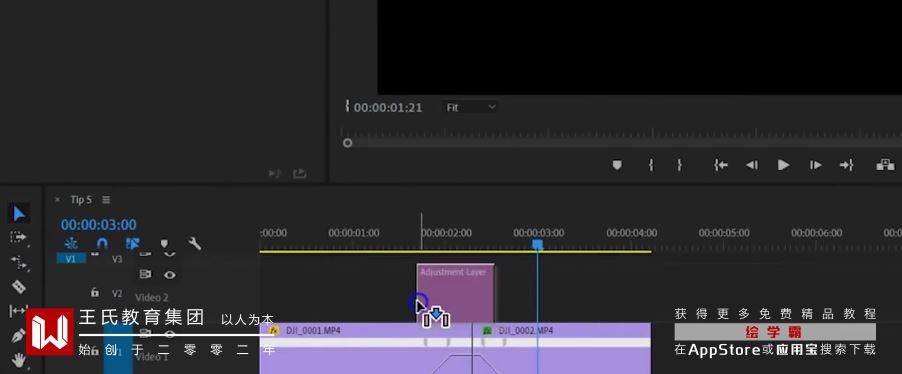Viewport: 902px width, 374px height.
Task: Click ruler at 00:00:01:00
Action: point(354,233)
